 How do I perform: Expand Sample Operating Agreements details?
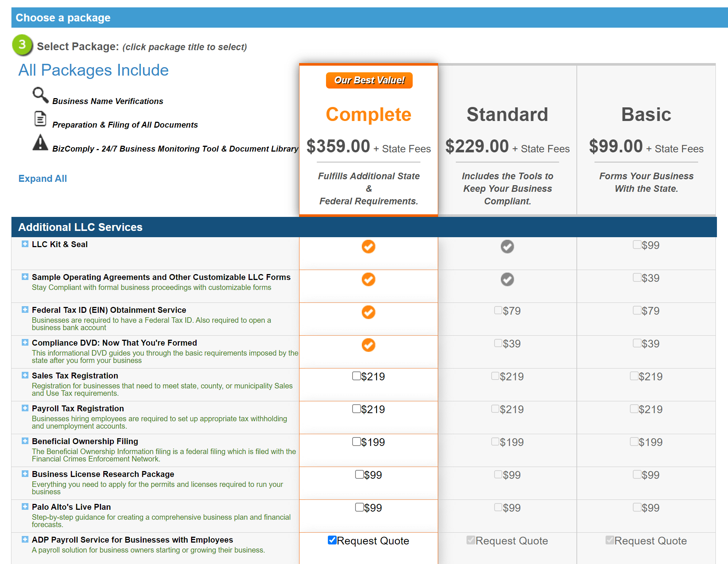[x=25, y=277]
